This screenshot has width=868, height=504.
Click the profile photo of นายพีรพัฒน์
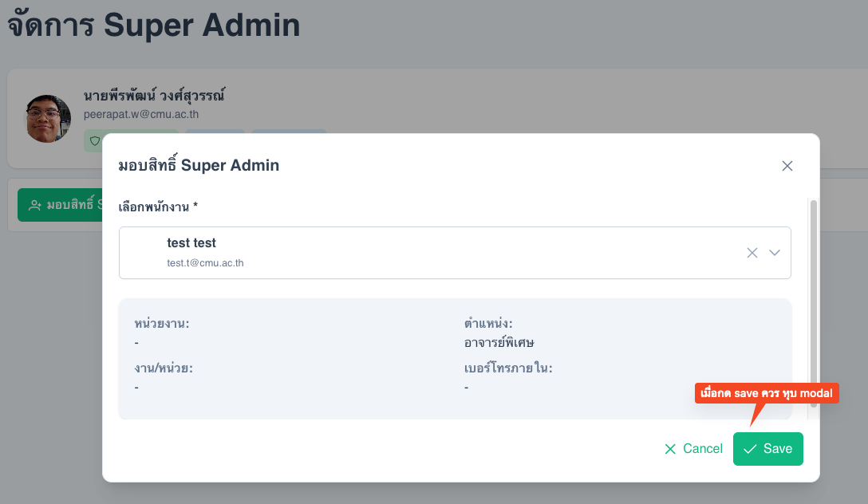point(49,119)
